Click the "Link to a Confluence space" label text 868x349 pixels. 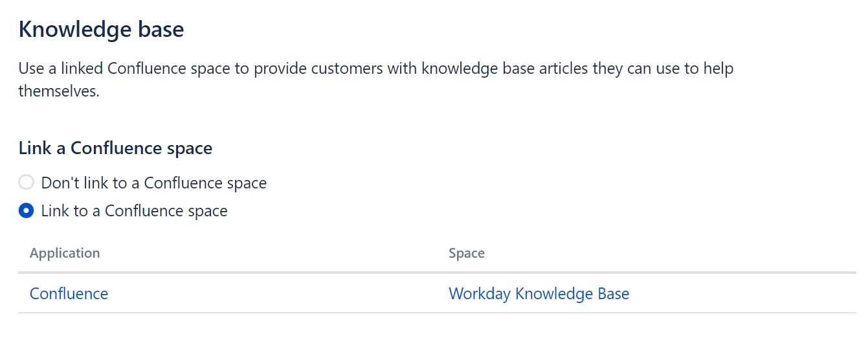135,210
